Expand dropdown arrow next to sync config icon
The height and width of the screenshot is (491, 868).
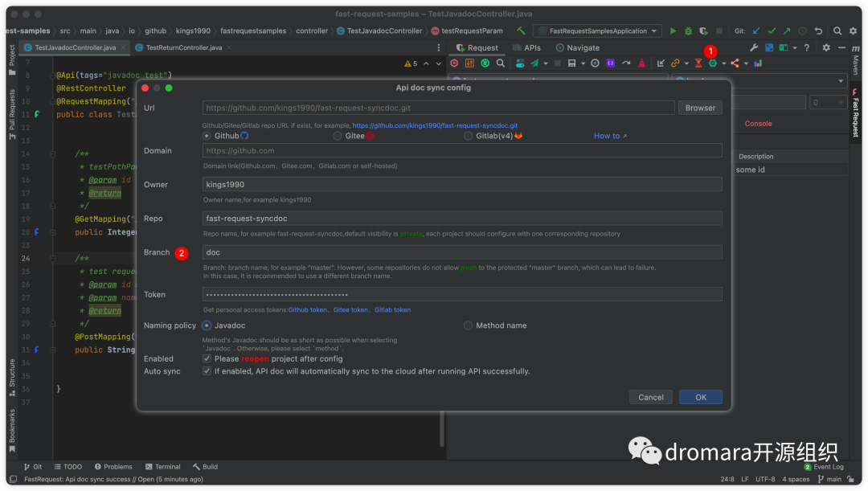723,63
